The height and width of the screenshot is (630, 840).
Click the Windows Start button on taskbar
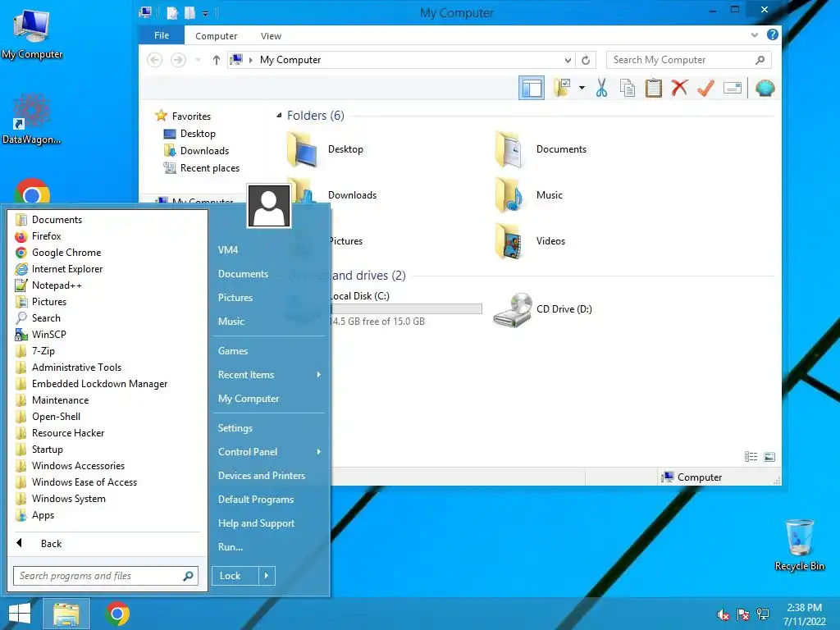tap(20, 614)
